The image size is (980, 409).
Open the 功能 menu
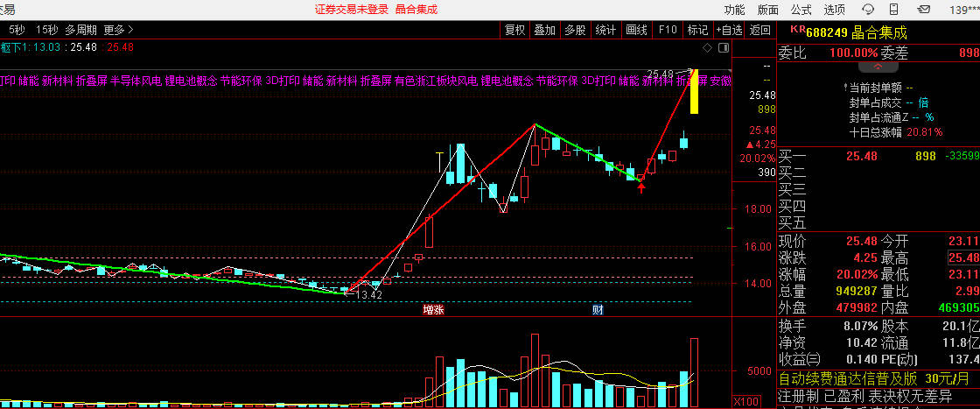coord(734,10)
